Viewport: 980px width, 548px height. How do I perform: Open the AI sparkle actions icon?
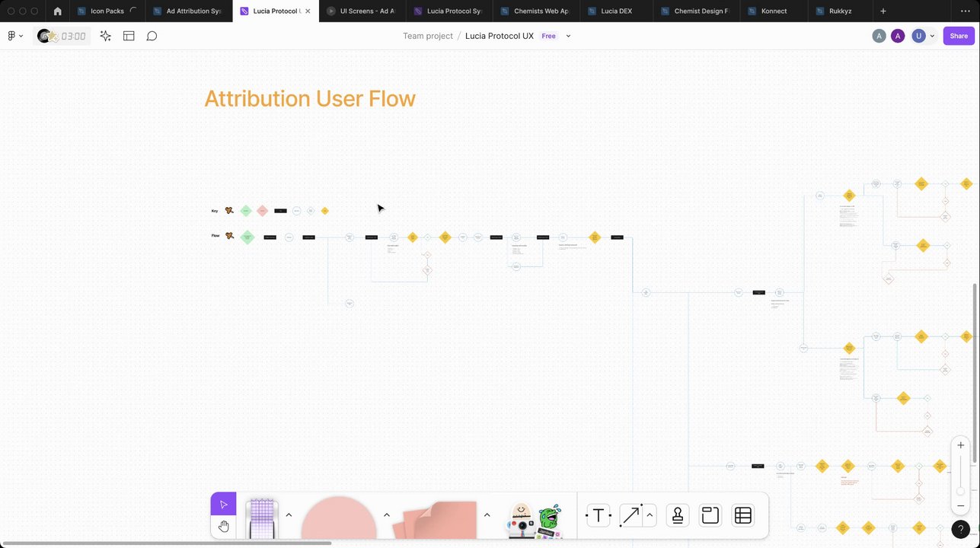click(105, 36)
